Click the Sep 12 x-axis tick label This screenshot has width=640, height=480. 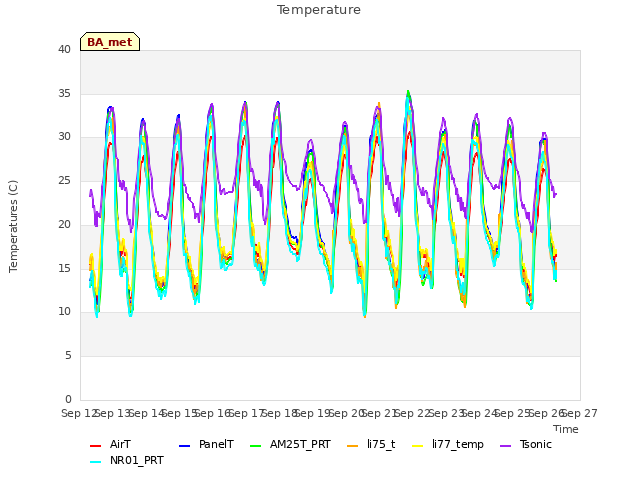click(78, 413)
